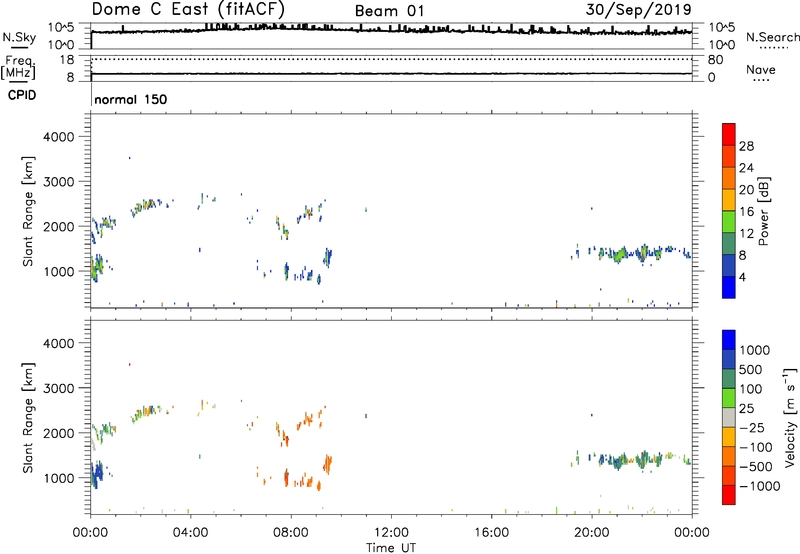The width and height of the screenshot is (800, 554).
Task: Click the "CPID" row label
Action: click(22, 95)
